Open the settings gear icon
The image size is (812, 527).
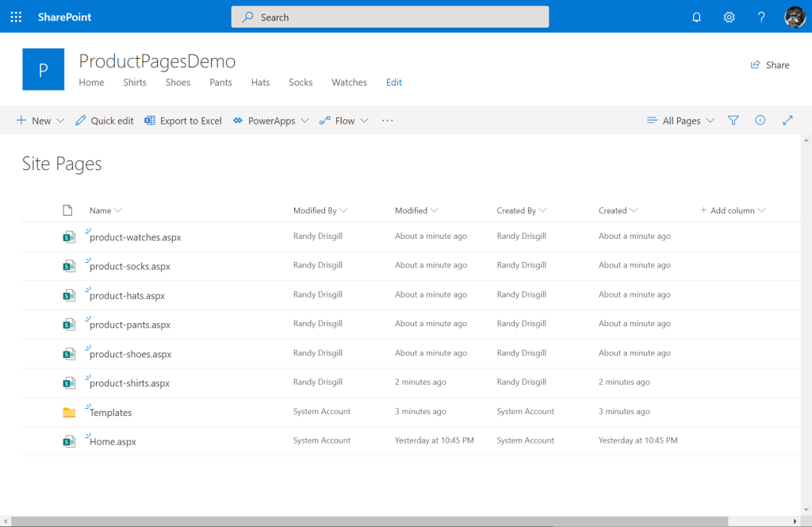(x=729, y=17)
